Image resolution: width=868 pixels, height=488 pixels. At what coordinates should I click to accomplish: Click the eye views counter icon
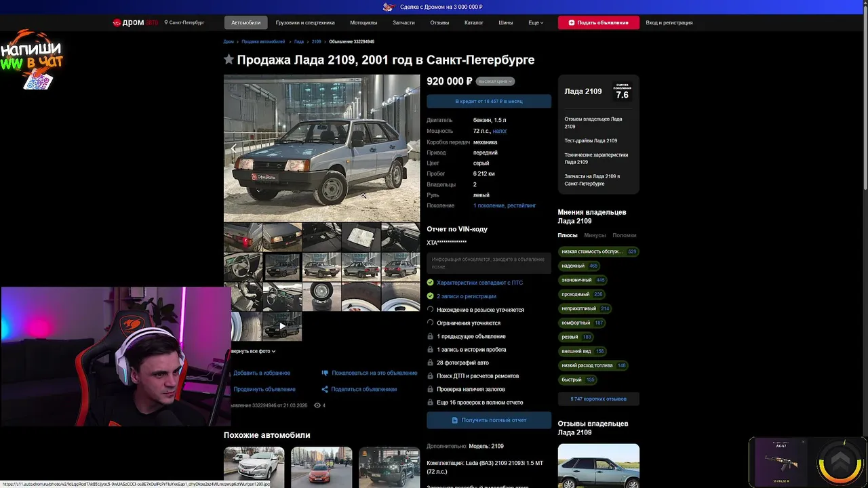pos(317,405)
